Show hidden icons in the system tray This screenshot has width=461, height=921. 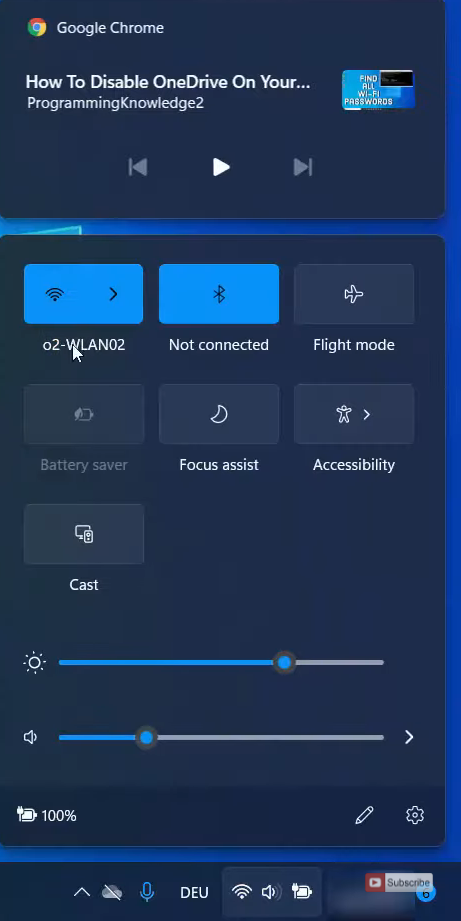coord(82,893)
